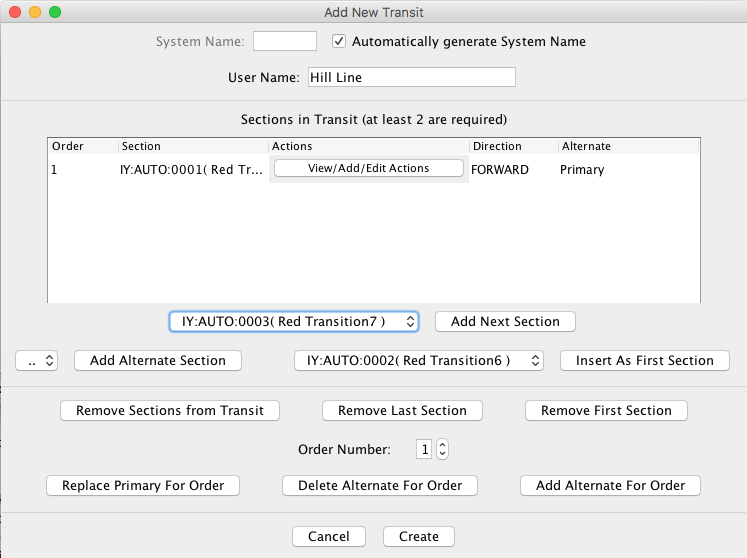747x558 pixels.
Task: Click Add Alternate Section button
Action: pyautogui.click(x=157, y=361)
